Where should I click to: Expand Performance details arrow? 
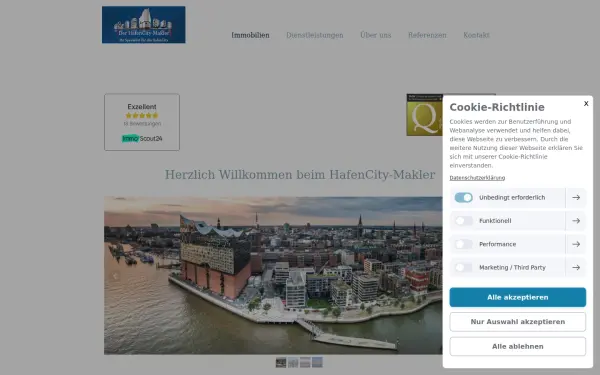coord(576,244)
